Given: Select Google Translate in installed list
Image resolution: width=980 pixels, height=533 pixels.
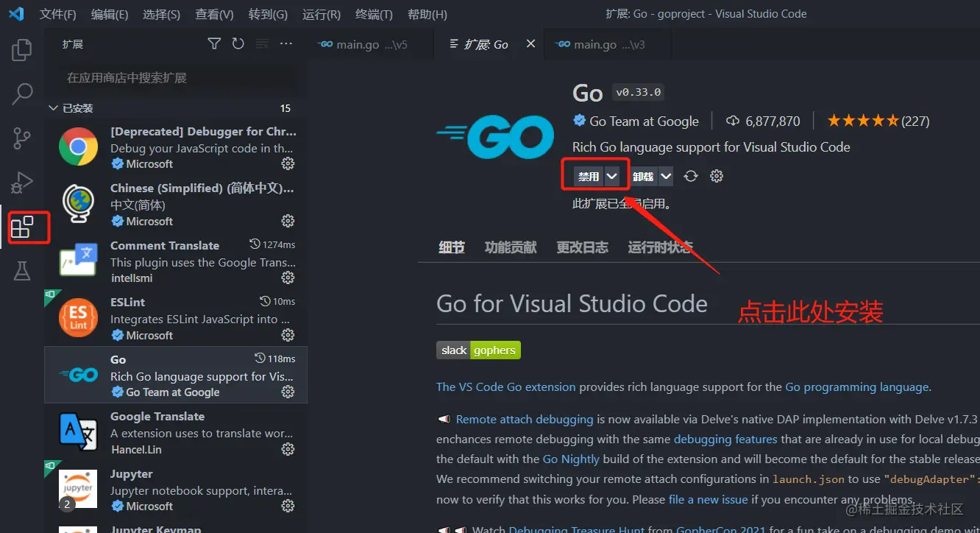Looking at the screenshot, I should point(176,432).
